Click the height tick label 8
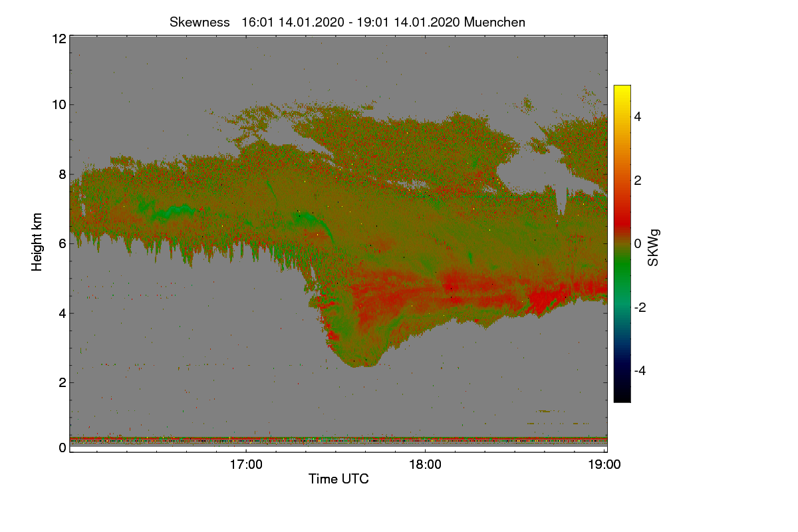Viewport: 798px width, 532px height. click(x=63, y=174)
